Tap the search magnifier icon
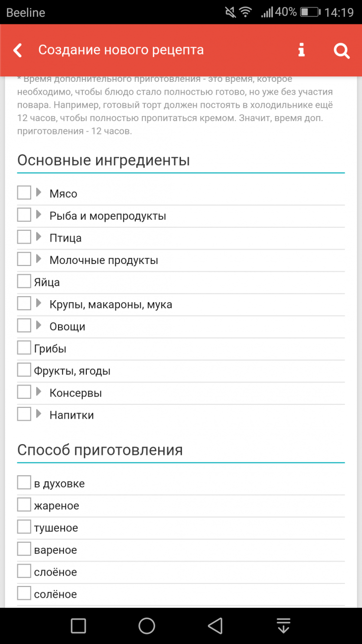Viewport: 362px width, 644px height. tap(341, 50)
